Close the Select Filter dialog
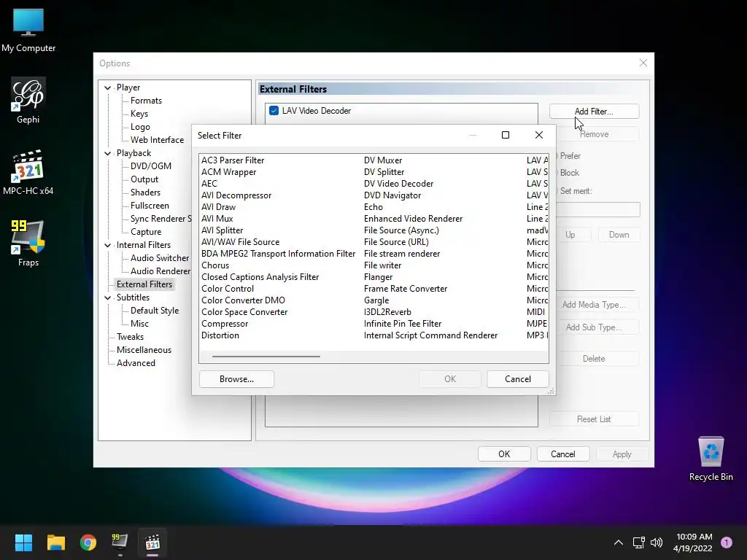The image size is (747, 560). point(539,135)
